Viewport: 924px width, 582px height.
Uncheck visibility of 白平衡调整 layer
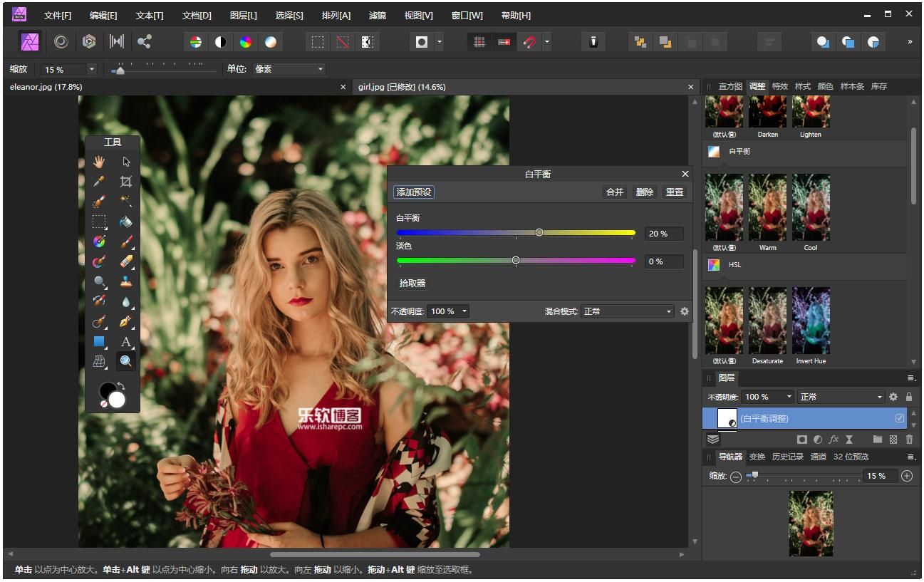(899, 418)
